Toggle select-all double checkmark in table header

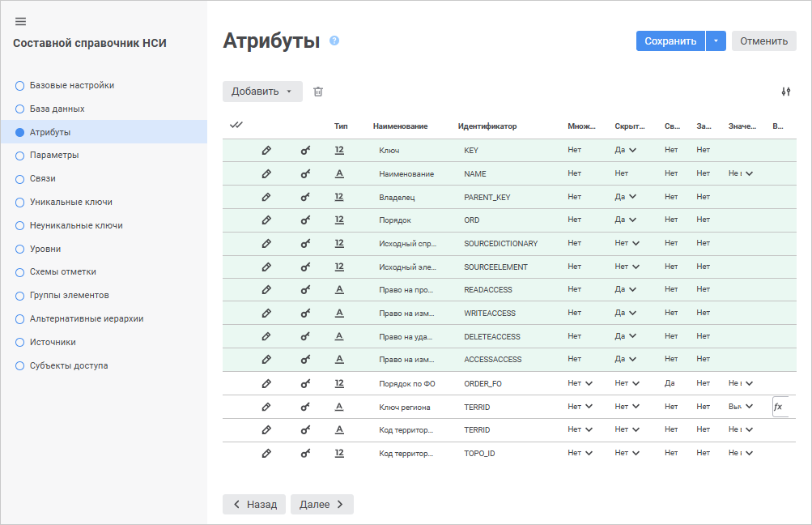pos(236,126)
